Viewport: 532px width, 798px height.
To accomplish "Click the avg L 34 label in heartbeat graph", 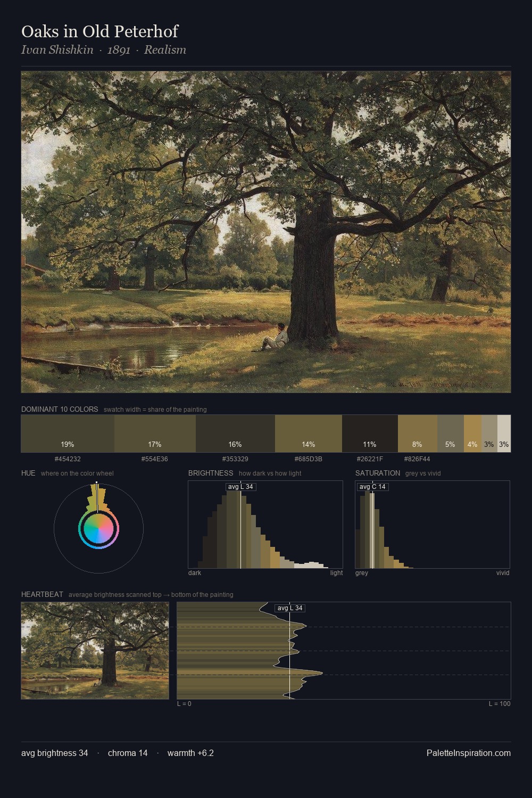I will 290,608.
